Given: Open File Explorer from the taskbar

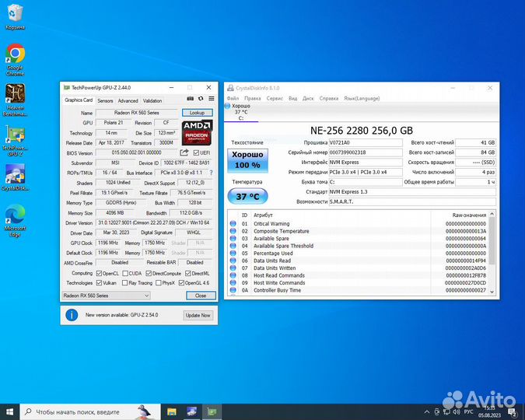Looking at the screenshot, I should 172,411.
